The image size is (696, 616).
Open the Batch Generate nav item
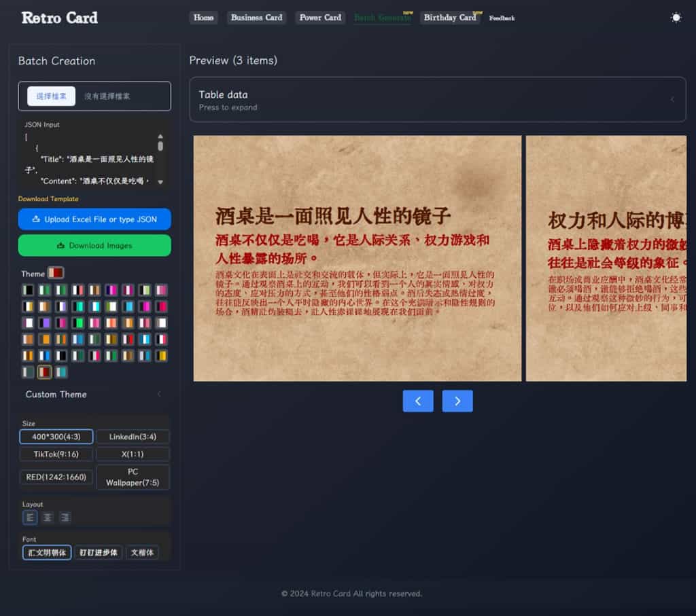coord(383,18)
